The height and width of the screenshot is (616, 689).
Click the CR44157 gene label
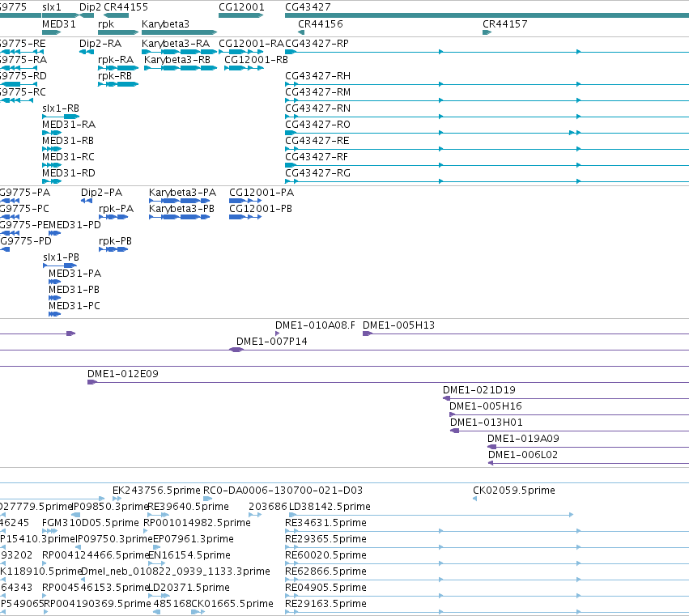tap(505, 23)
